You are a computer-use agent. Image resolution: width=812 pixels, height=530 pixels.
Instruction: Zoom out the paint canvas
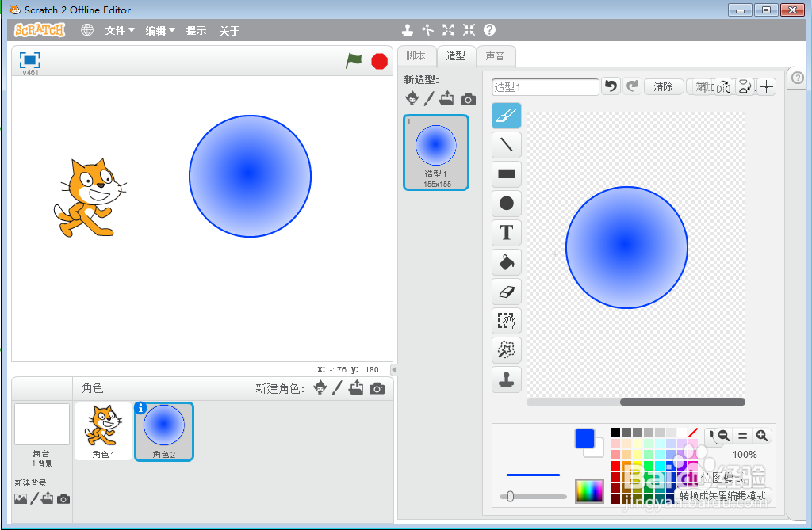(723, 436)
